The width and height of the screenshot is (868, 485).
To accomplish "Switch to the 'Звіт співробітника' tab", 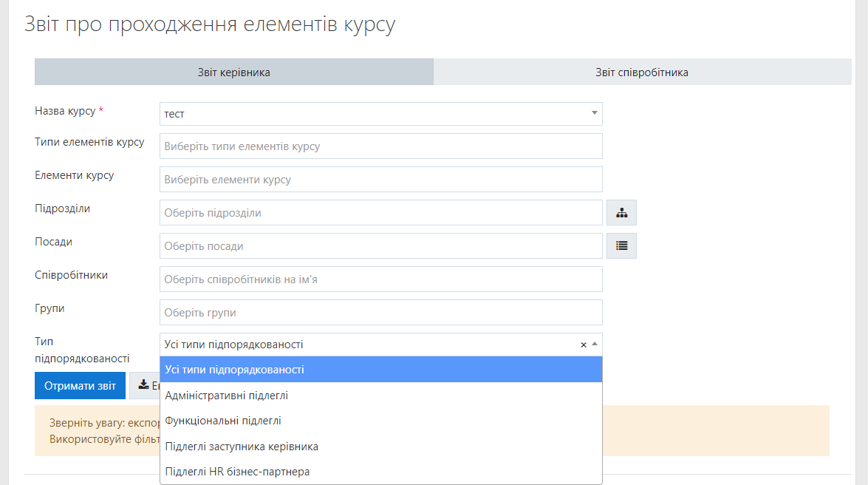I will (x=642, y=72).
